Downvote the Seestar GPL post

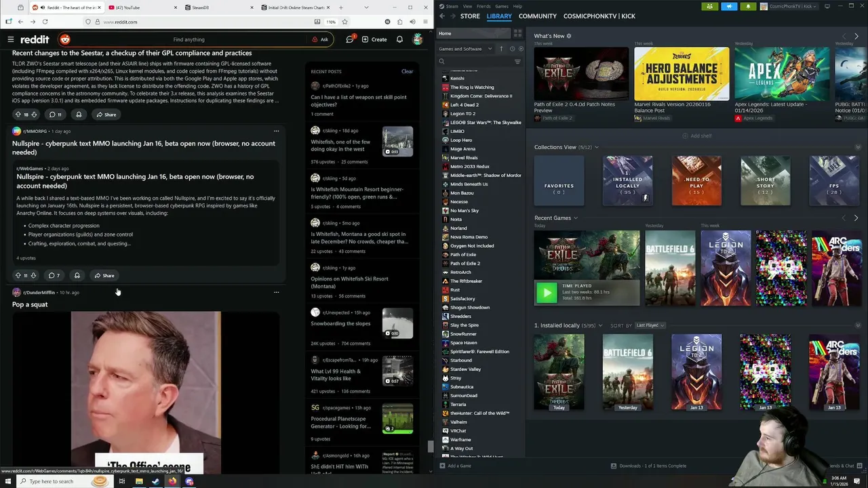pos(34,115)
